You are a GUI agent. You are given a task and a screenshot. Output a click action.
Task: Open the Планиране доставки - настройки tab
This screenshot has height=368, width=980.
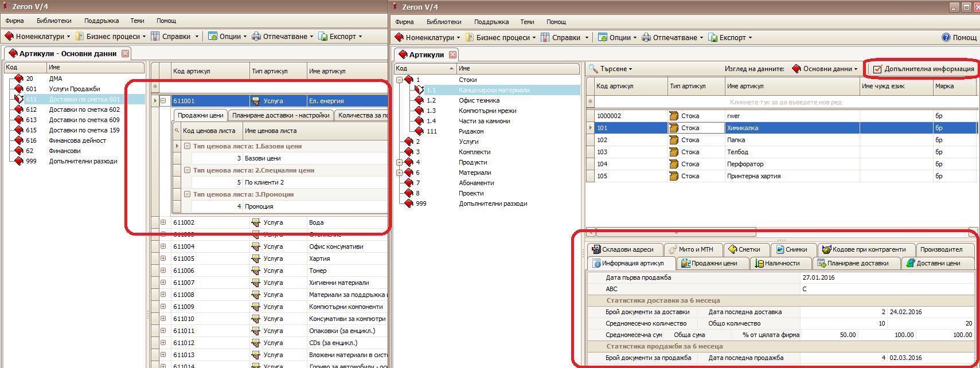coord(280,115)
